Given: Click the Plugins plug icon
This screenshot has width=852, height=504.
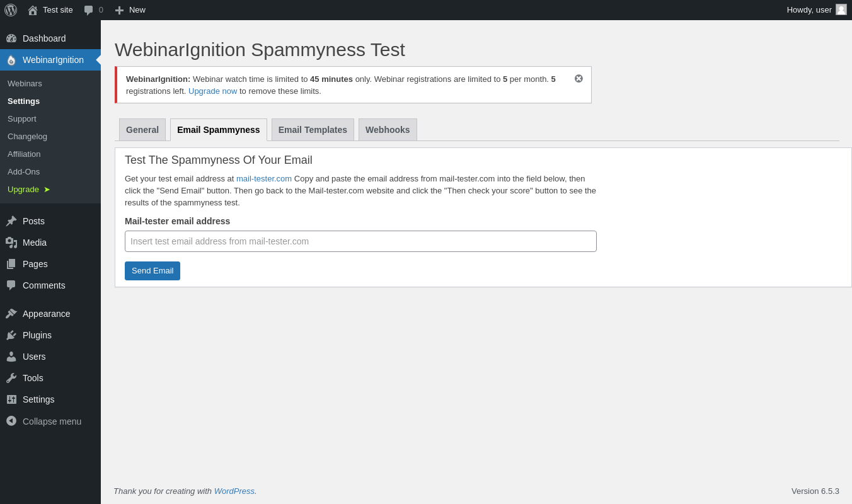Looking at the screenshot, I should [x=11, y=335].
